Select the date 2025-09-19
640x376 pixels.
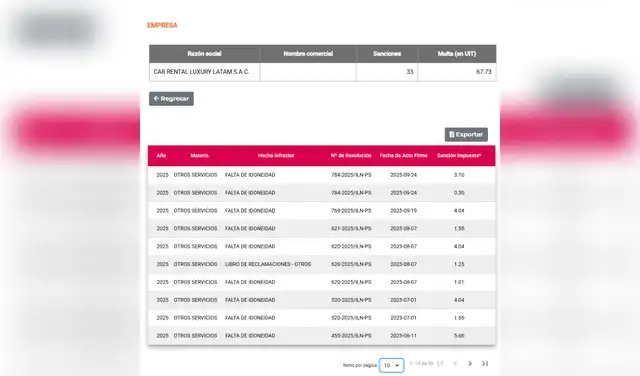pyautogui.click(x=403, y=211)
